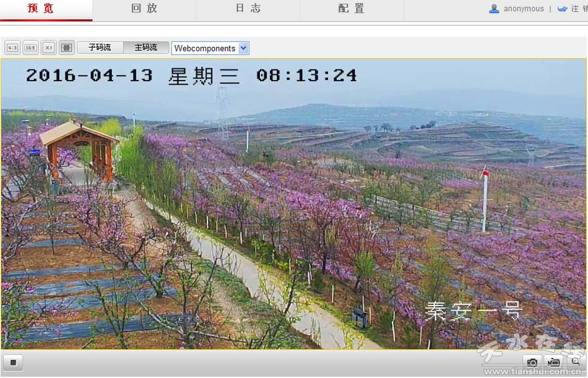Go to the 回放 playback tab
This screenshot has width=588, height=378.
coord(144,9)
